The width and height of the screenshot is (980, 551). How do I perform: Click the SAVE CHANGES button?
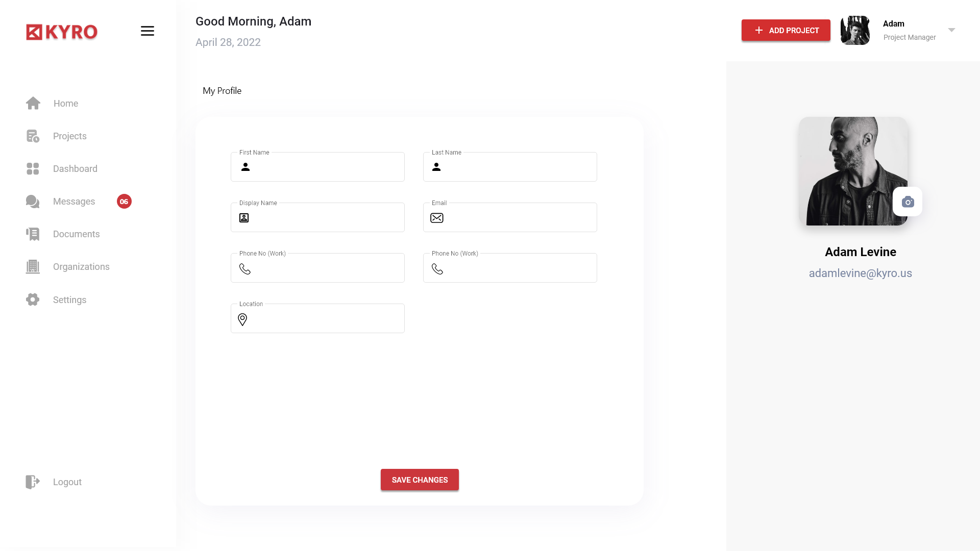(x=420, y=480)
